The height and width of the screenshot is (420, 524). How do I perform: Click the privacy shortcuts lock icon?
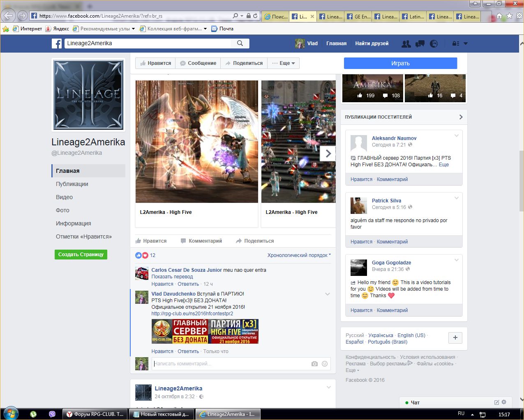[x=455, y=44]
